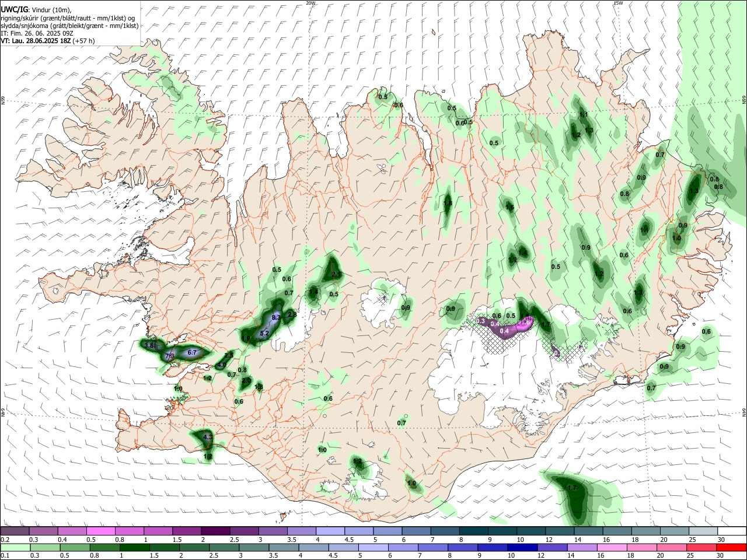The image size is (747, 560).
Task: Select rain-scale swatch labeled 0.3
Action: (45, 547)
